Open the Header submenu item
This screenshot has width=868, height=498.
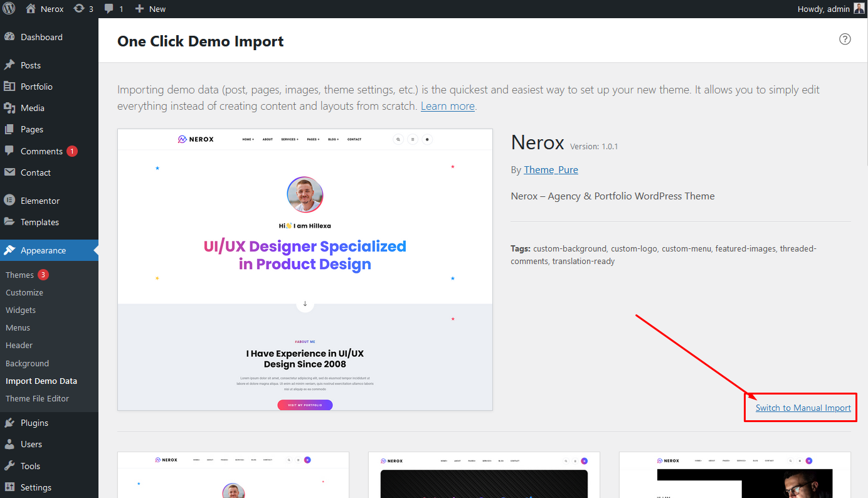(x=19, y=345)
